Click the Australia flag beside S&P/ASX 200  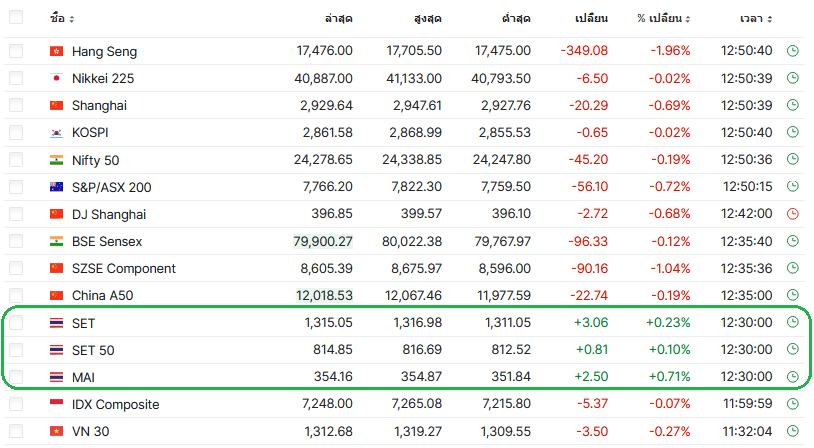coord(56,187)
